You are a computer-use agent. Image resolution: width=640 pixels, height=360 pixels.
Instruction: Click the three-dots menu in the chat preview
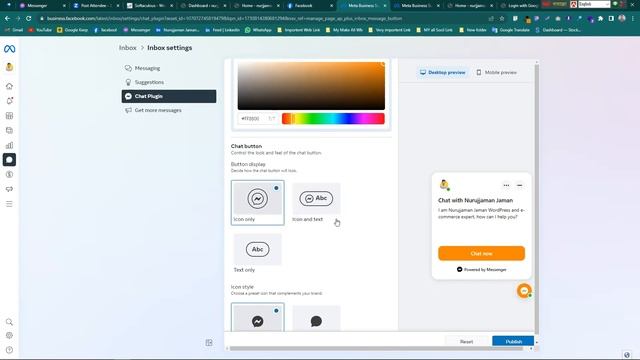(506, 185)
